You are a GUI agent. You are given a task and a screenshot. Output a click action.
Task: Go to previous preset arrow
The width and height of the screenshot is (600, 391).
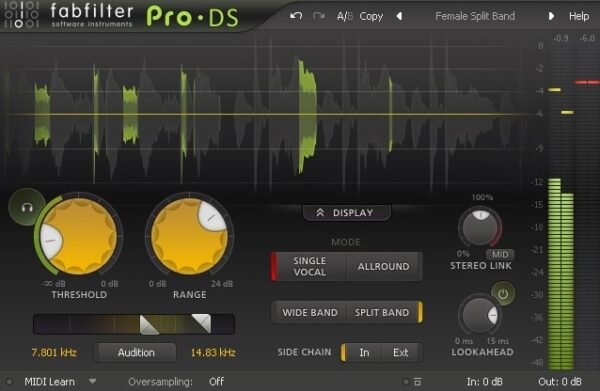399,16
